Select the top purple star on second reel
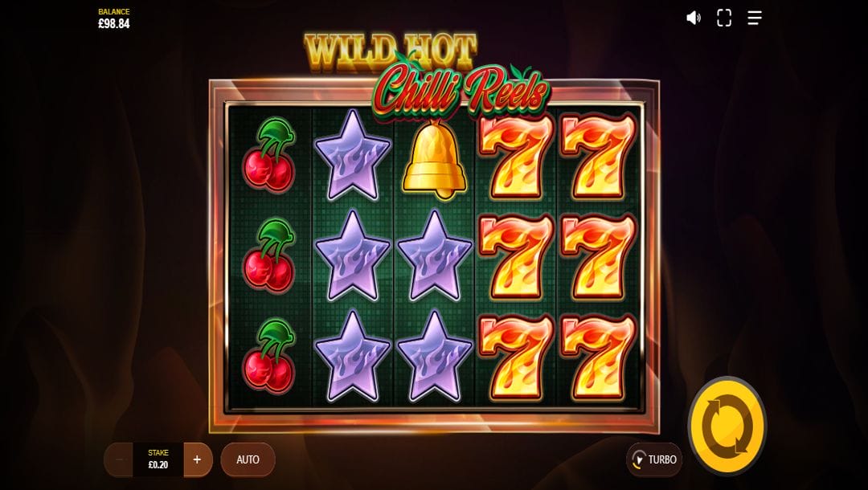 [353, 155]
